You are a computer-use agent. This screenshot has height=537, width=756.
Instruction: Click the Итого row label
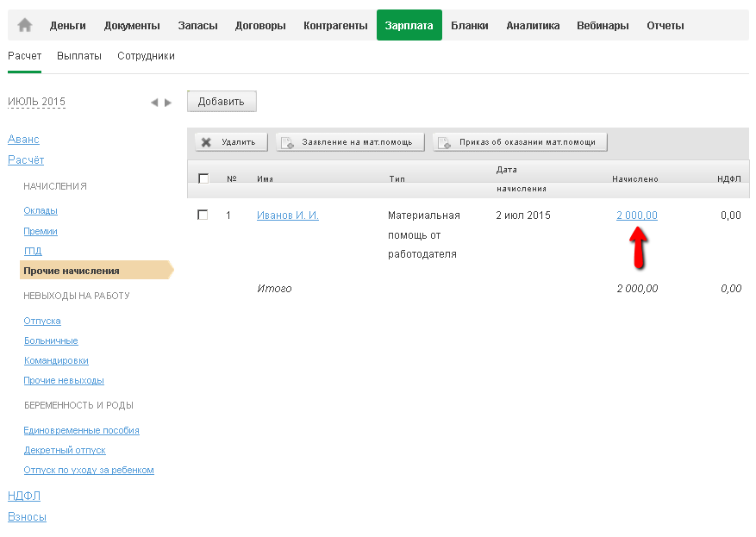(274, 288)
